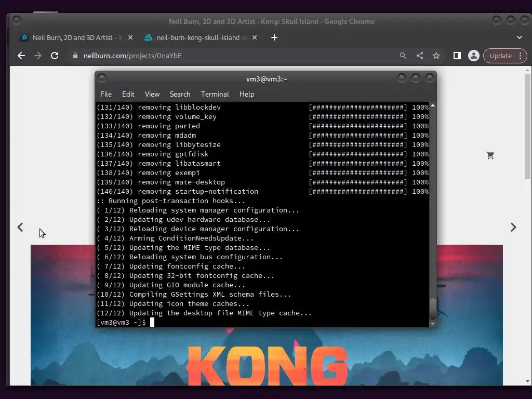The width and height of the screenshot is (532, 399).
Task: Click the terminal prompt [vm3@vm3 ~]$
Action: pyautogui.click(x=121, y=322)
